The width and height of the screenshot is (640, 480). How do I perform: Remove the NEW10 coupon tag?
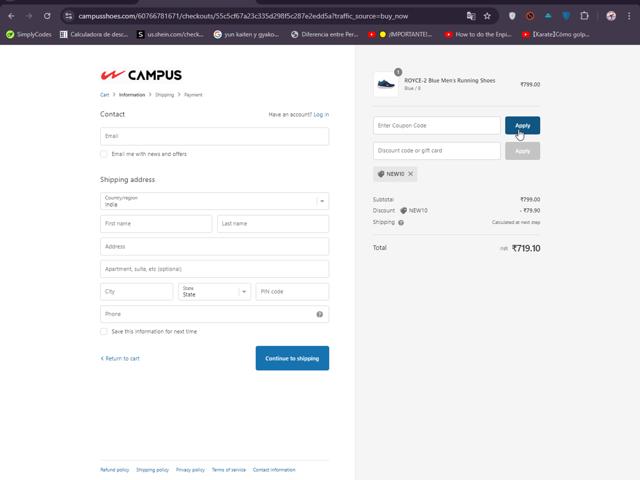tap(411, 174)
